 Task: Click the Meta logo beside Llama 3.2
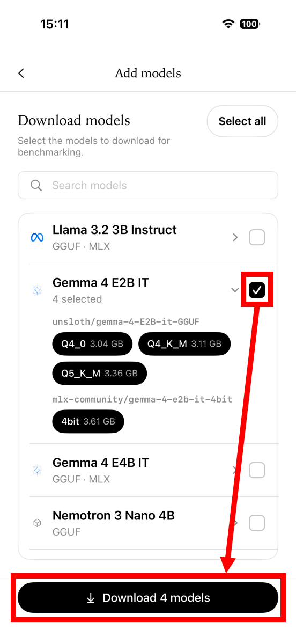point(37,238)
